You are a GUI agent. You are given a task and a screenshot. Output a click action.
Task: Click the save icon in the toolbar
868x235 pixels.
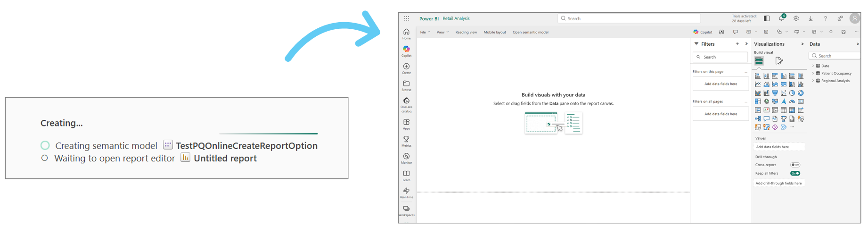click(843, 32)
